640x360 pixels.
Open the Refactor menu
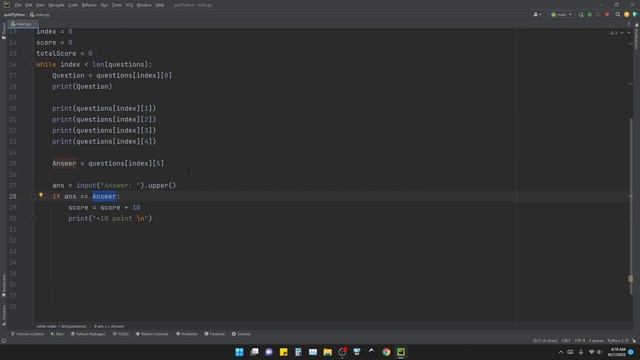[x=89, y=5]
